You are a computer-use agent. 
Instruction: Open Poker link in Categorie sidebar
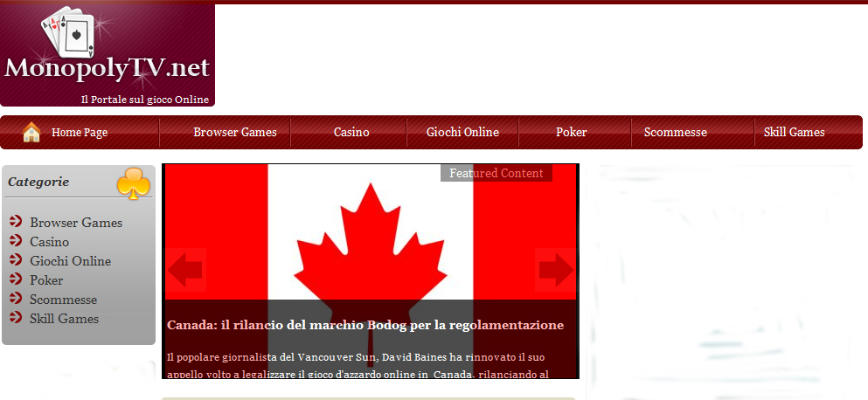(46, 280)
